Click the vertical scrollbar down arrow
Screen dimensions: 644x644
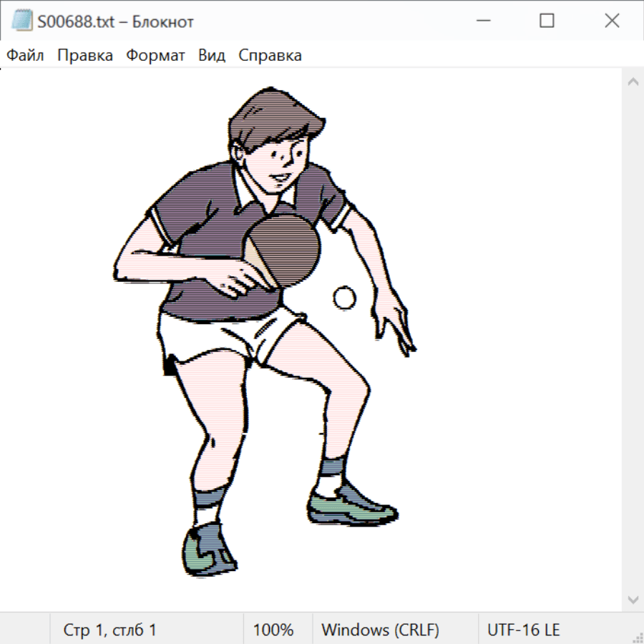[633, 599]
